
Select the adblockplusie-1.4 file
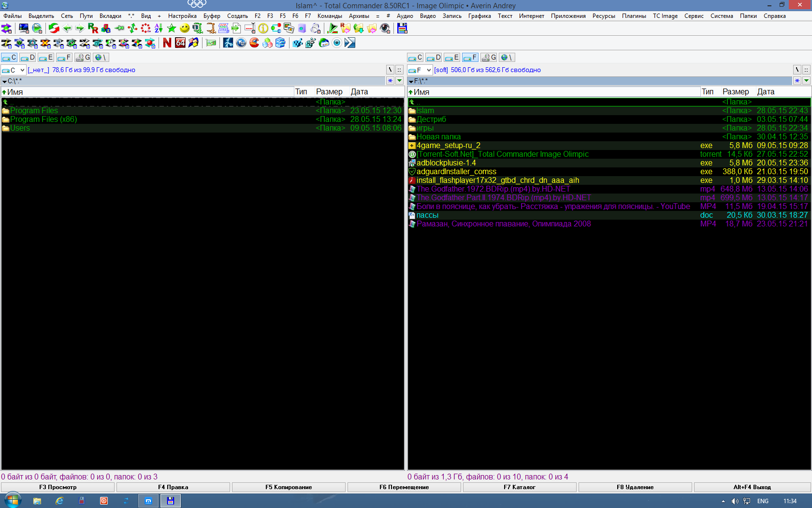(x=609, y=163)
